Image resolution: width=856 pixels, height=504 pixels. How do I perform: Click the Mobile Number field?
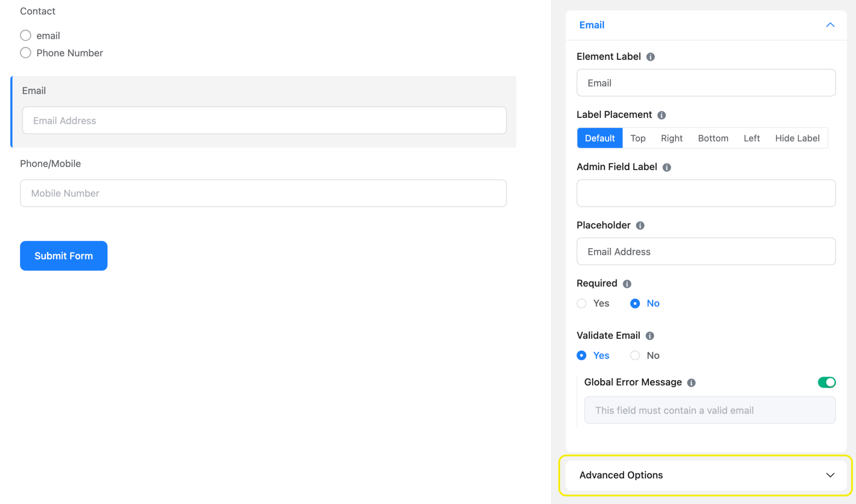coord(263,193)
